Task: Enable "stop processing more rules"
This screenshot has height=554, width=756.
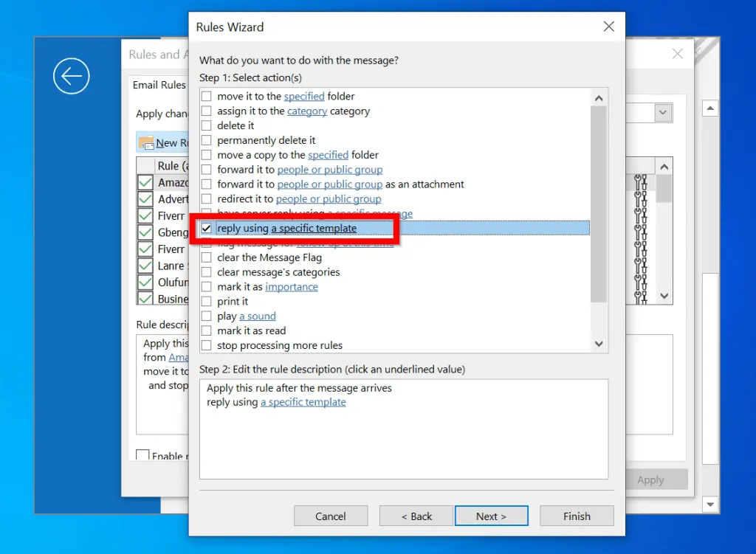Action: point(205,344)
